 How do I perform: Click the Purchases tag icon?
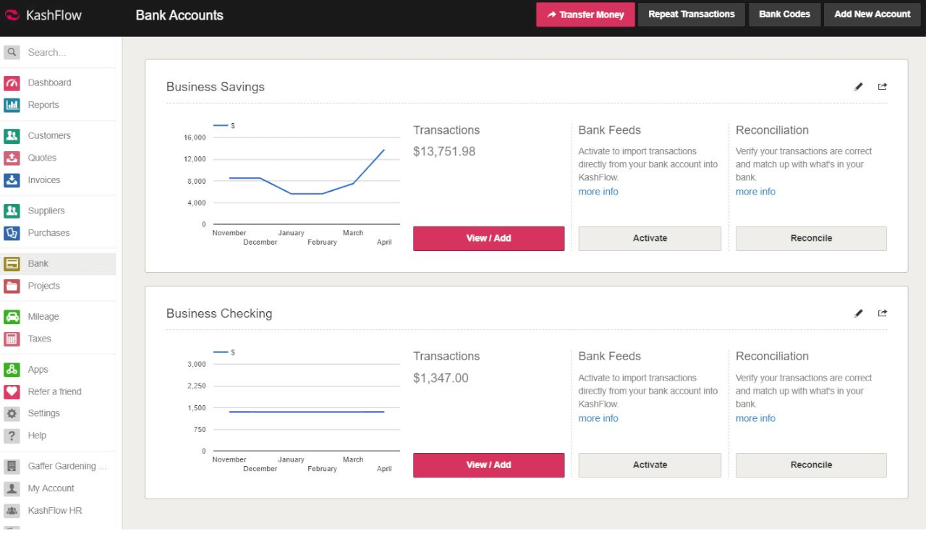point(12,233)
